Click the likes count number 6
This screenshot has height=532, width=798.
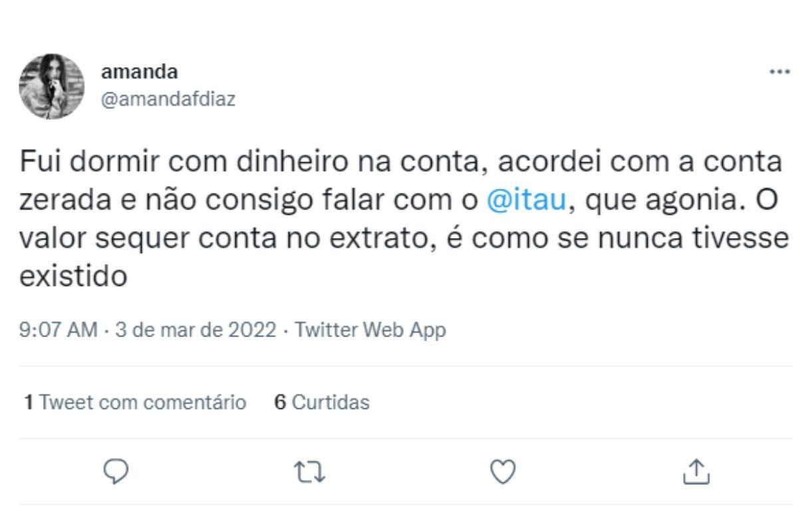(x=280, y=402)
